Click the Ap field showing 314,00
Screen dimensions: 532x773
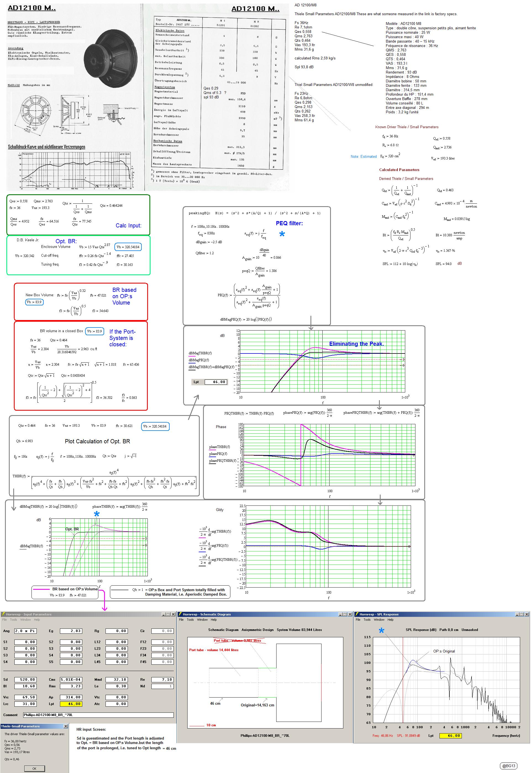(x=71, y=697)
